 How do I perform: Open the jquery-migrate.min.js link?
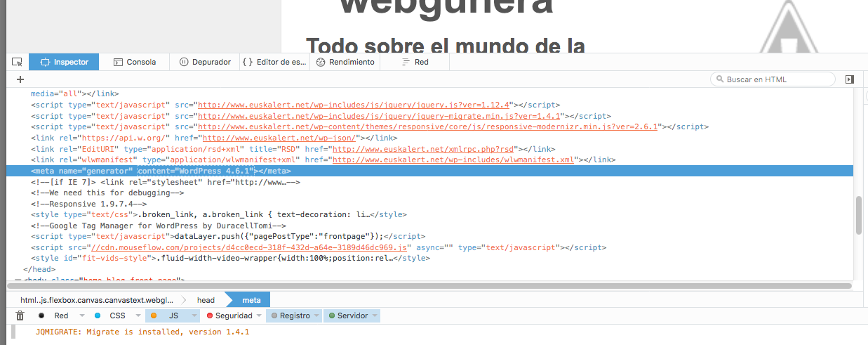(380, 115)
